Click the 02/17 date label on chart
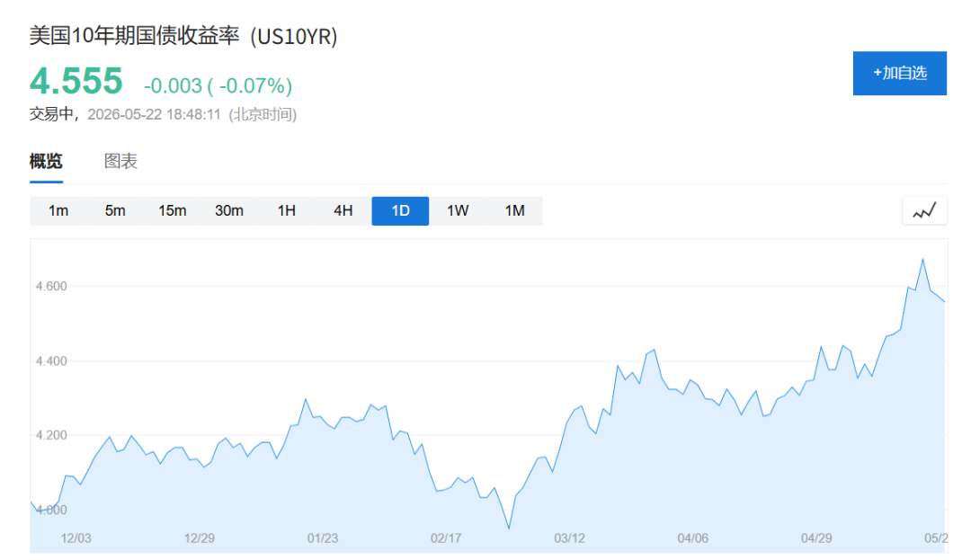Viewport: 971px width, 560px height. [x=446, y=538]
